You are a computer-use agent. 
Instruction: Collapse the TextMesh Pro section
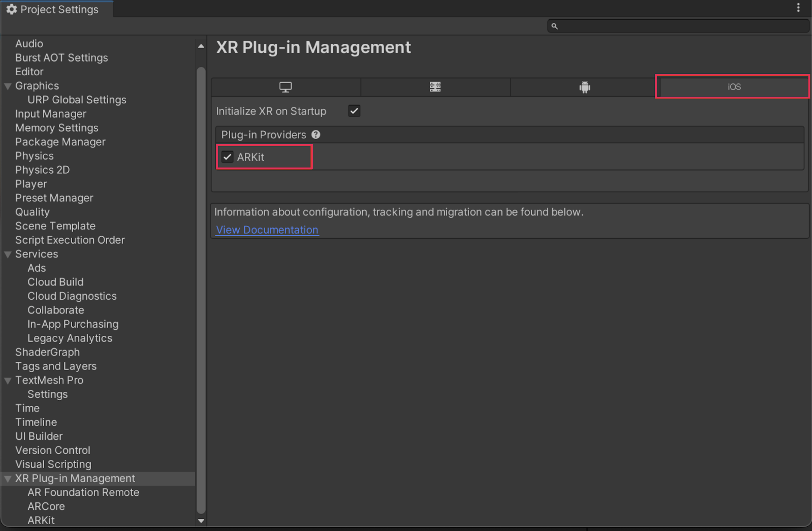point(8,380)
